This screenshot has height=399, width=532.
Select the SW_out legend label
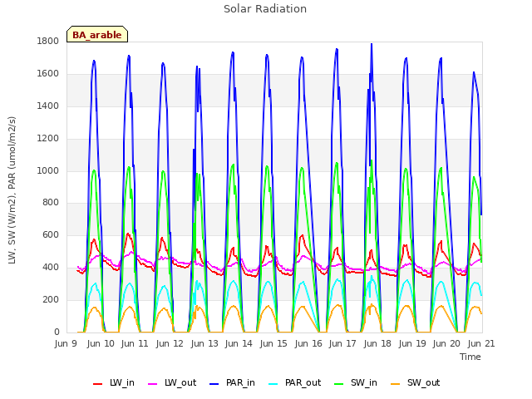[x=423, y=383]
